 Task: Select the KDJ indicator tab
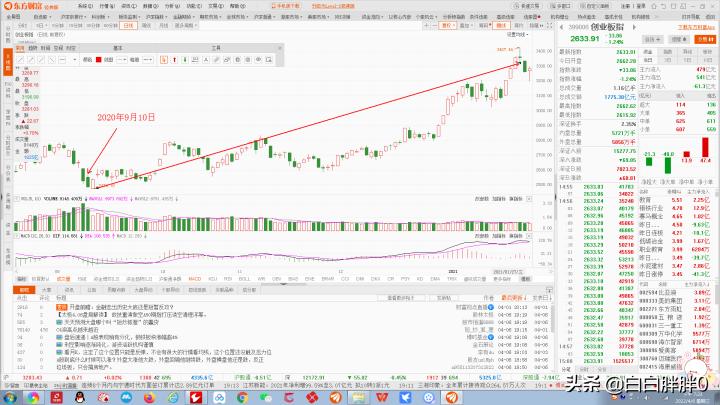(212, 279)
